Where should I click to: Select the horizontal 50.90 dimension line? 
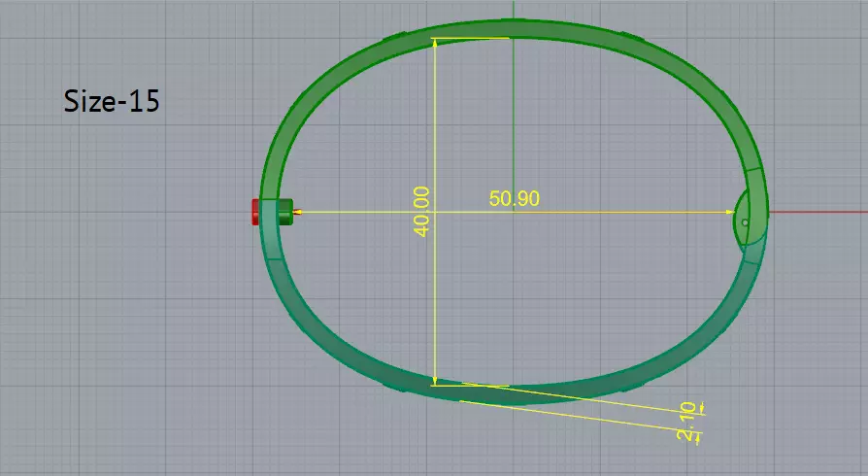[514, 212]
